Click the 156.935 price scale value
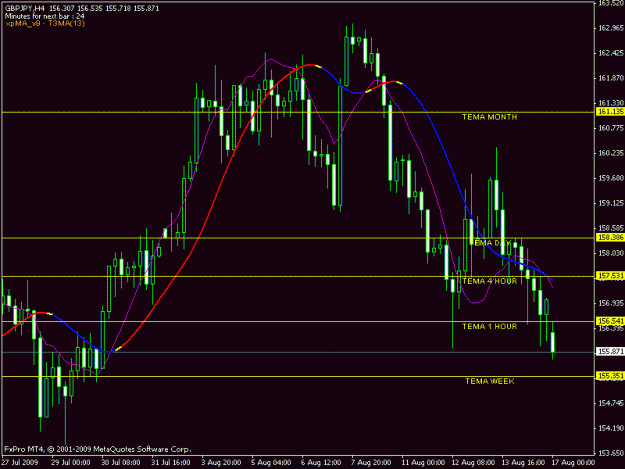Viewport: 625px width, 469px height. tap(611, 303)
